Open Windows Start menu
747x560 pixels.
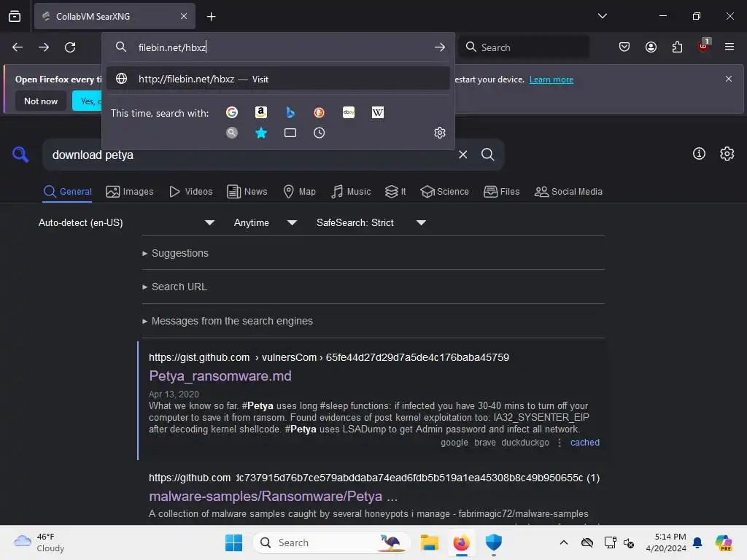pyautogui.click(x=233, y=542)
